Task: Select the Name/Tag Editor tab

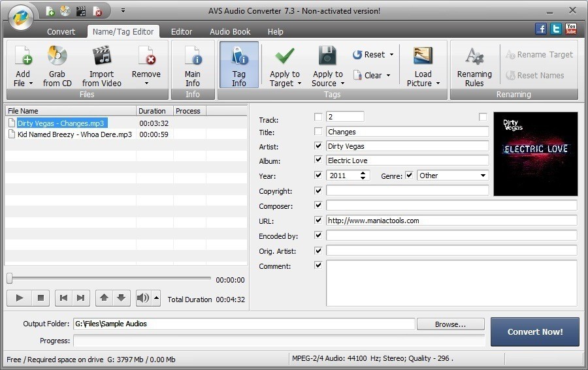Action: pos(123,32)
